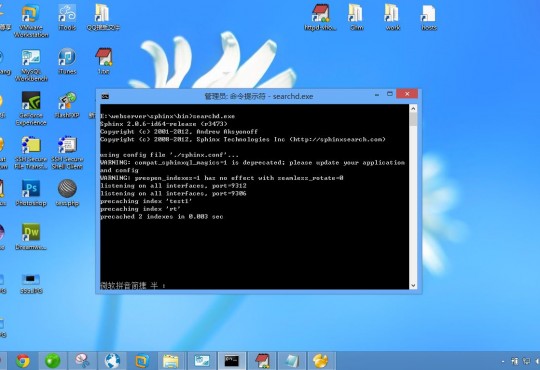Click the 'listening on all interfaces, port=9306' line
Viewport: 540px width, 370px height.
173,193
